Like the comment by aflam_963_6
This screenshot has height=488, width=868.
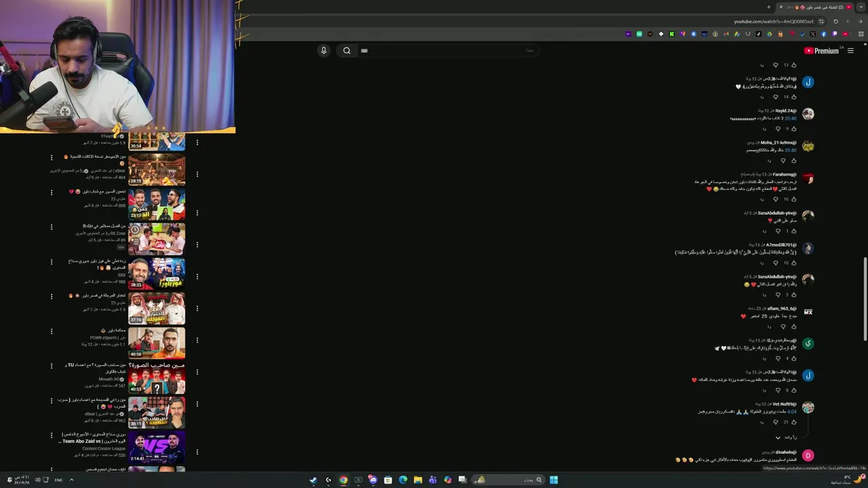pyautogui.click(x=793, y=327)
